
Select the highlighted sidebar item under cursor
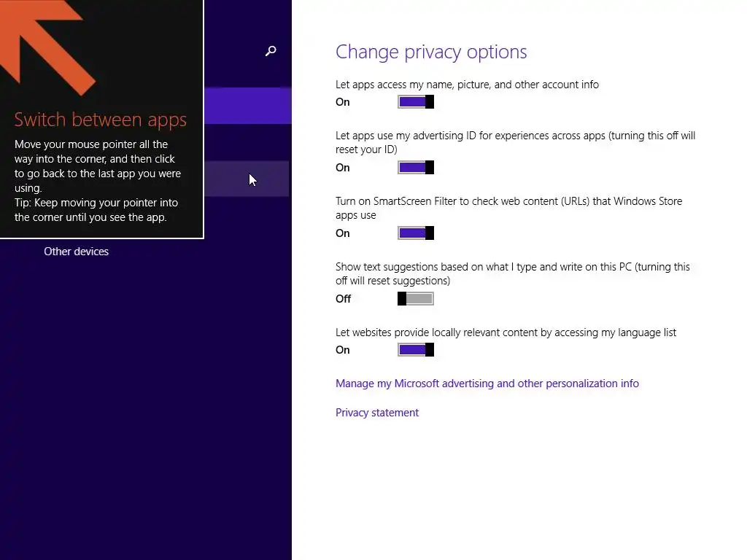tap(247, 179)
